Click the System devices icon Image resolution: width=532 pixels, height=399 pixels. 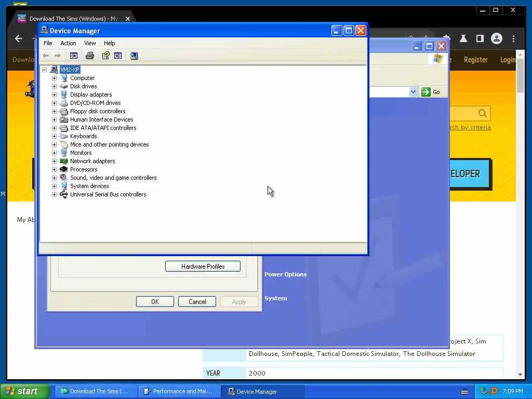coord(64,186)
